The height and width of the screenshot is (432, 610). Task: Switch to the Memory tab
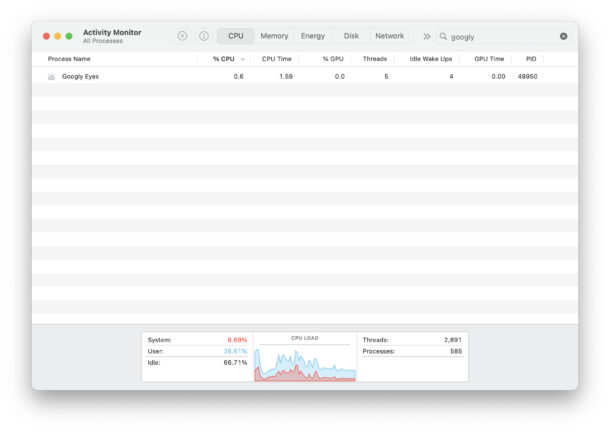tap(274, 36)
